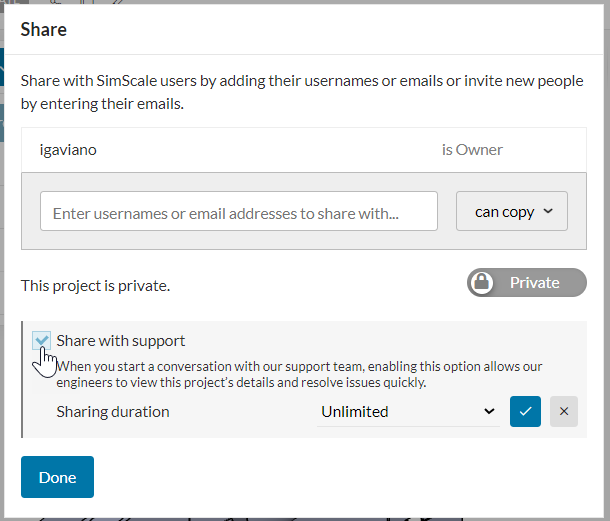This screenshot has width=610, height=521.
Task: Confirm sharing duration with blue checkmark button
Action: click(525, 411)
